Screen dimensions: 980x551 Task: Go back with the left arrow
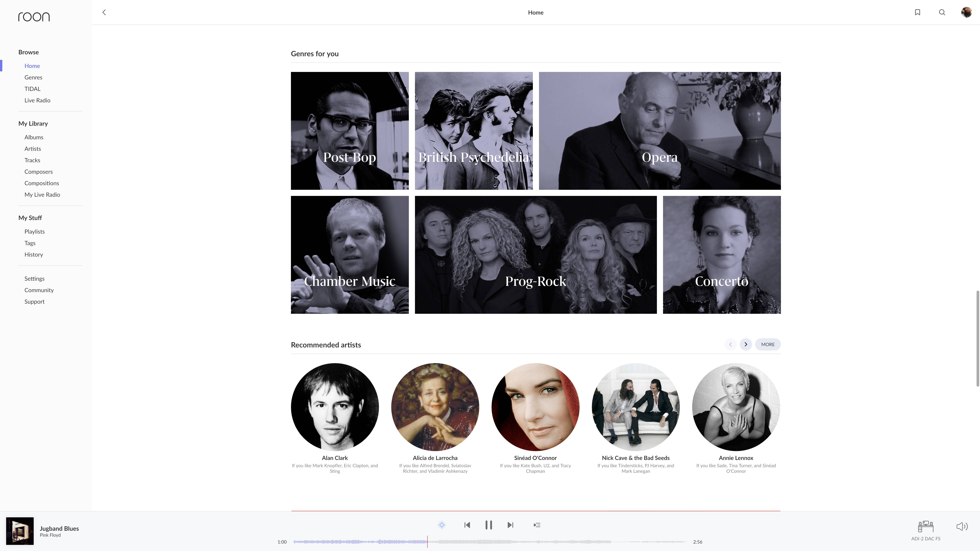pyautogui.click(x=104, y=12)
